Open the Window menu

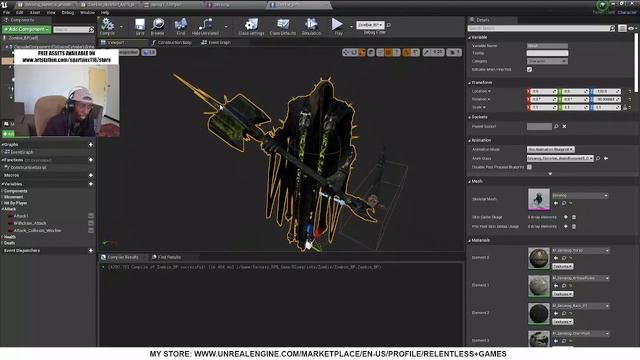[x=87, y=13]
